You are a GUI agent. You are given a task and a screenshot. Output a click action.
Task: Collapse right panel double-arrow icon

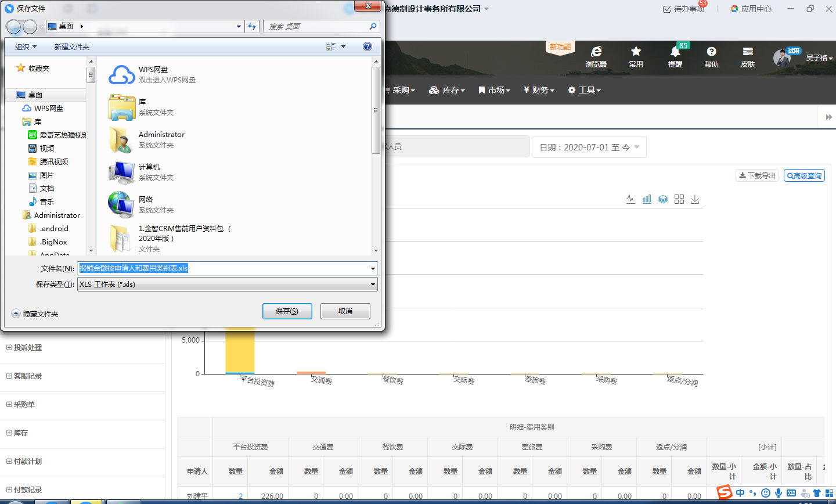[828, 117]
